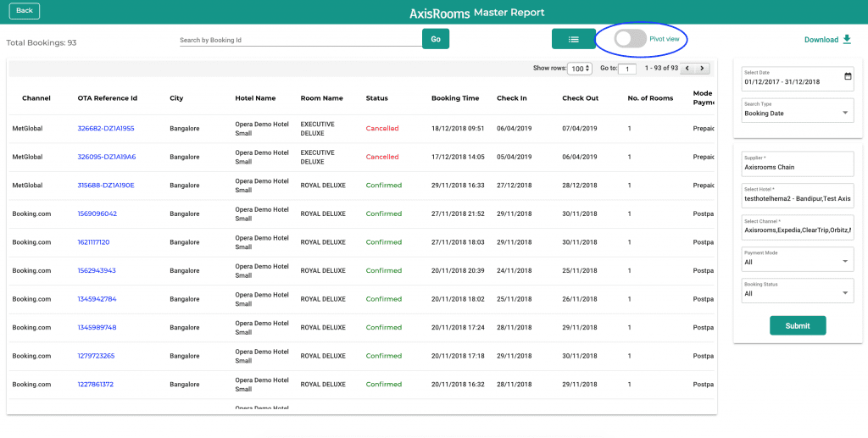Open booking 326682-DZ1A1955 link

[x=106, y=128]
